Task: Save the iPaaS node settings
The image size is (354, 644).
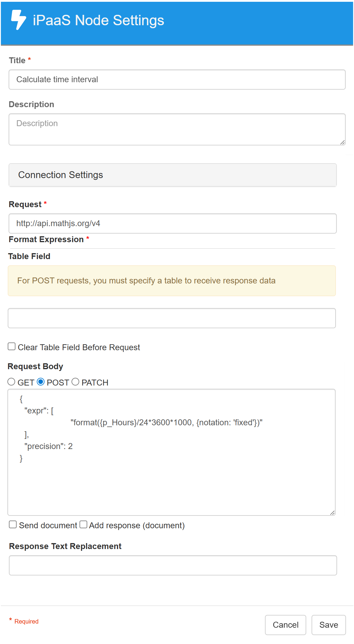Action: pyautogui.click(x=328, y=625)
